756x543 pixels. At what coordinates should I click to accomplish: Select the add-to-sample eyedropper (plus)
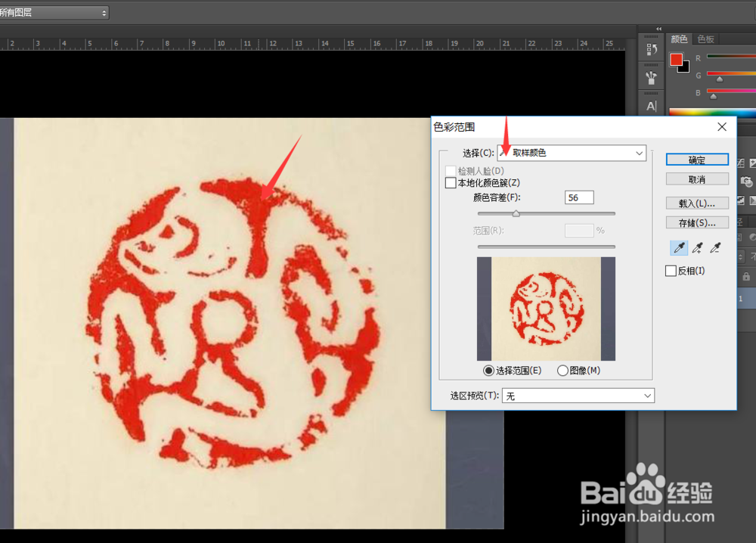[697, 248]
